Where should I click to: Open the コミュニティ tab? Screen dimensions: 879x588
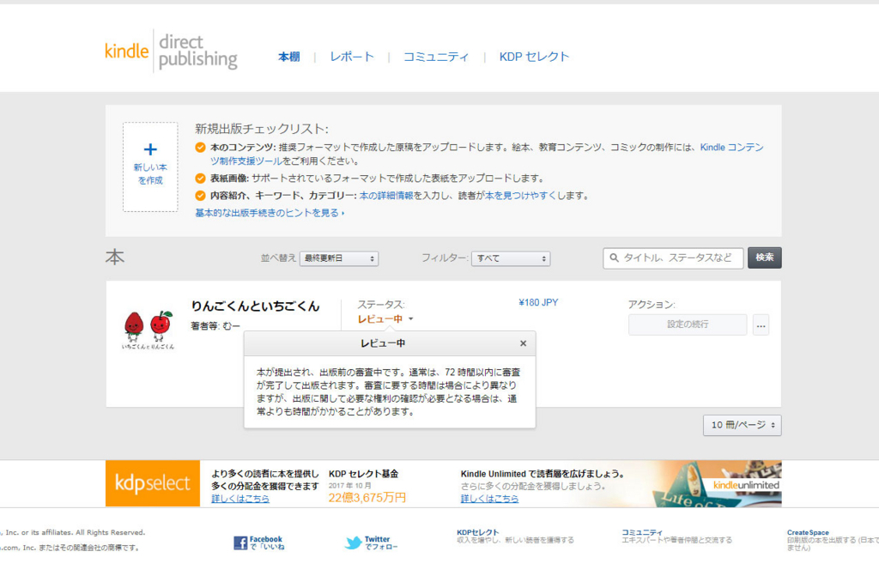point(436,57)
